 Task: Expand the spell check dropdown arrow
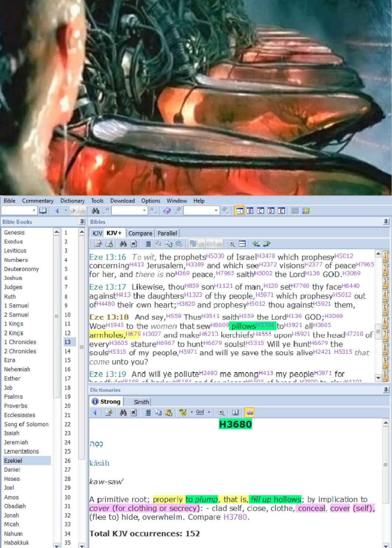coord(192,412)
